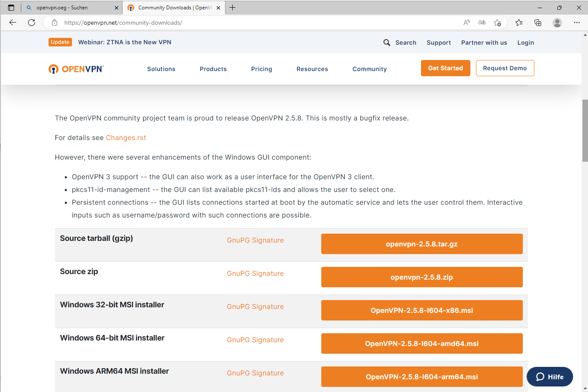588x392 pixels.
Task: Open the tab actions menu icon
Action: (11, 8)
